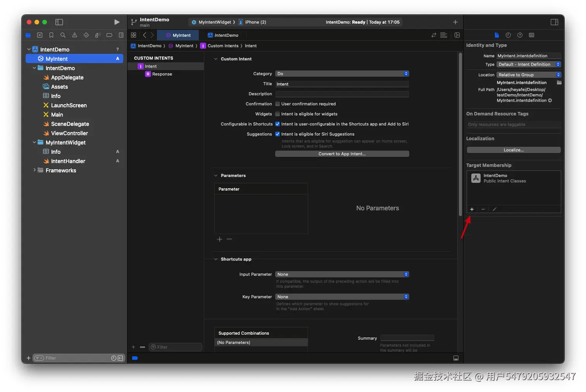Uncheck Intent is eligible for Siri Suggestions
This screenshot has width=586, height=392.
pyautogui.click(x=277, y=134)
